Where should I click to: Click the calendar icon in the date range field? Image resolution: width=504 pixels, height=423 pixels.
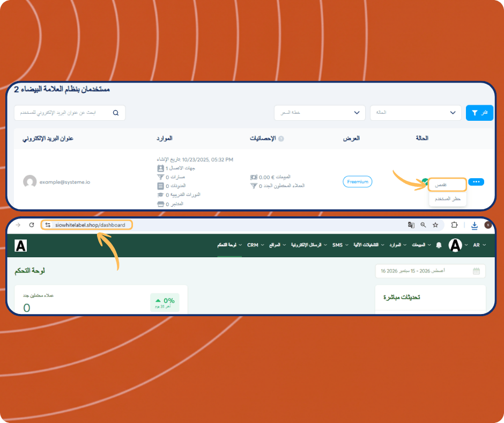(x=476, y=271)
